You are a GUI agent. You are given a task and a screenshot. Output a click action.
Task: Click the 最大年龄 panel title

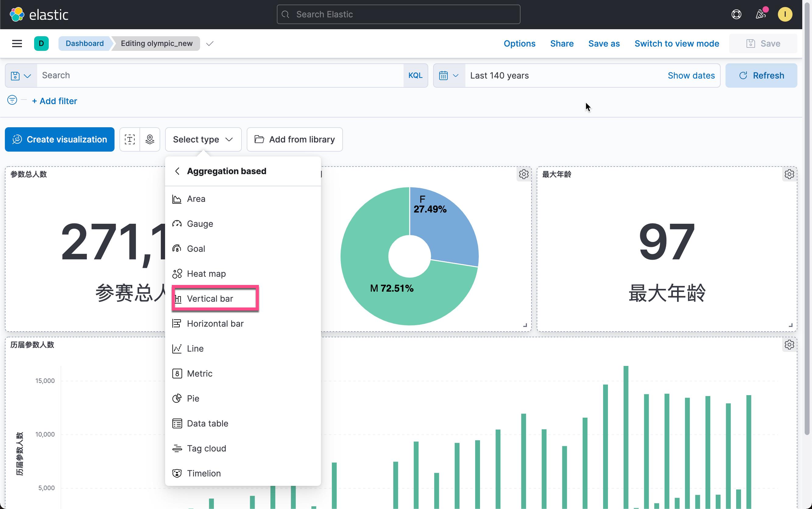(556, 174)
